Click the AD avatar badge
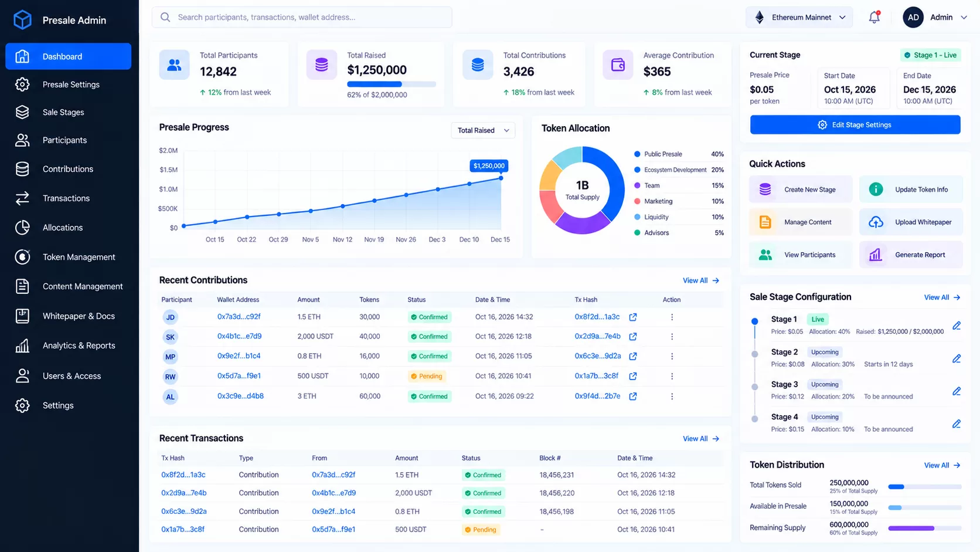Screen dimensions: 980x552 point(913,17)
